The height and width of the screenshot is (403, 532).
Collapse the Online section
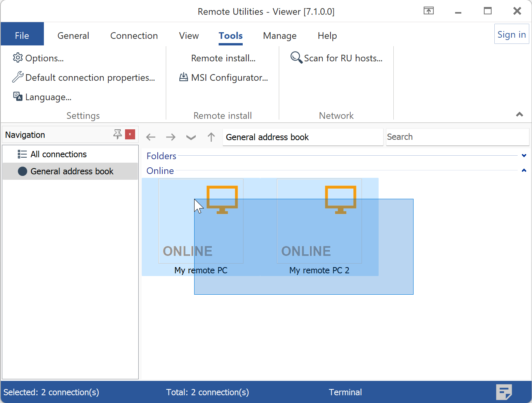[524, 170]
